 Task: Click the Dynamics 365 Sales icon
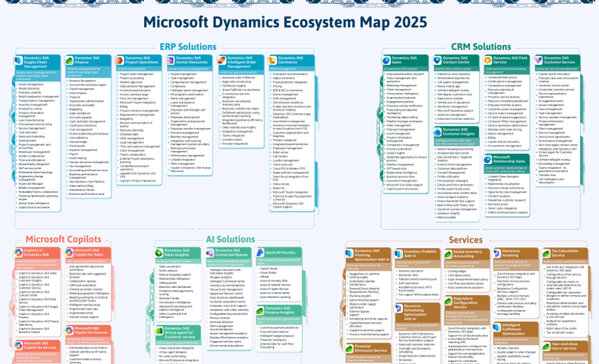tap(386, 60)
